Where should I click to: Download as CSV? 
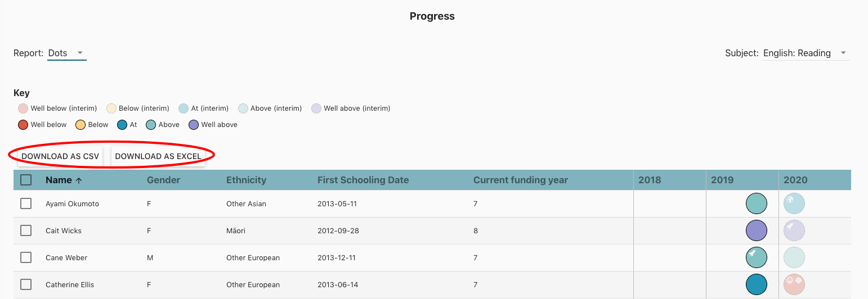(x=60, y=156)
